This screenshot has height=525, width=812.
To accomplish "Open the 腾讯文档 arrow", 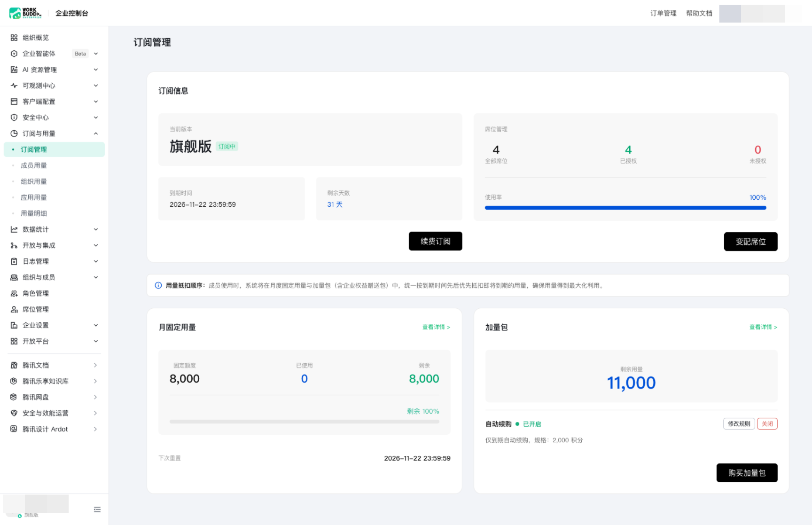I will pyautogui.click(x=95, y=365).
